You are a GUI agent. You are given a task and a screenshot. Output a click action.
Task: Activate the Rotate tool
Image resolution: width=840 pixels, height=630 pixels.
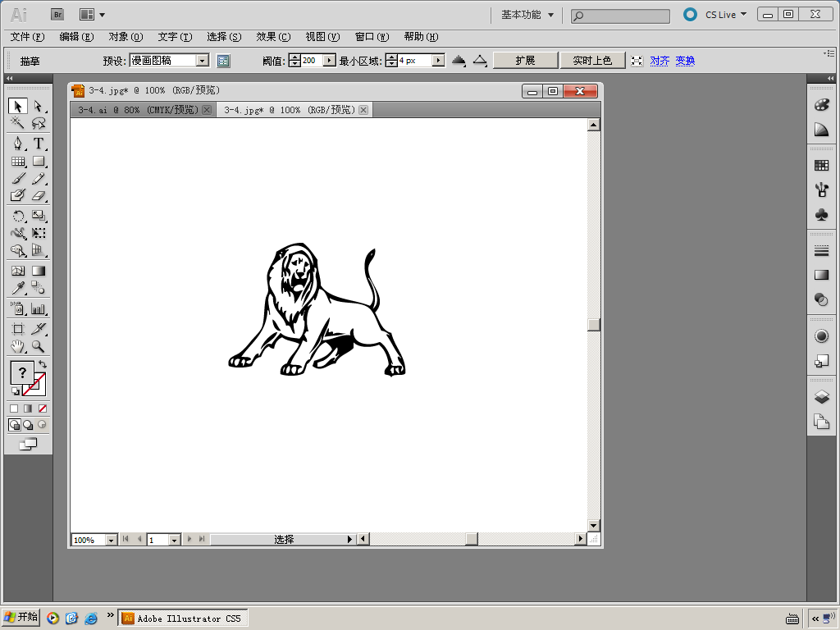[17, 217]
